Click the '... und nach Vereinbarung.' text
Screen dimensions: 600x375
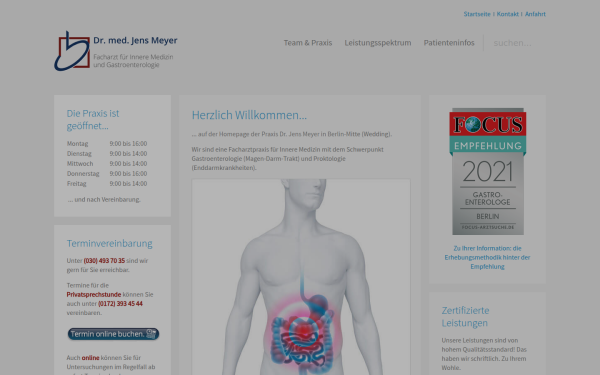(104, 199)
